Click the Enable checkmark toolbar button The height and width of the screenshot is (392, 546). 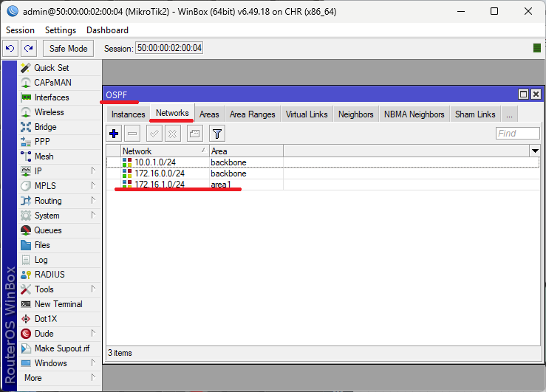tap(154, 134)
